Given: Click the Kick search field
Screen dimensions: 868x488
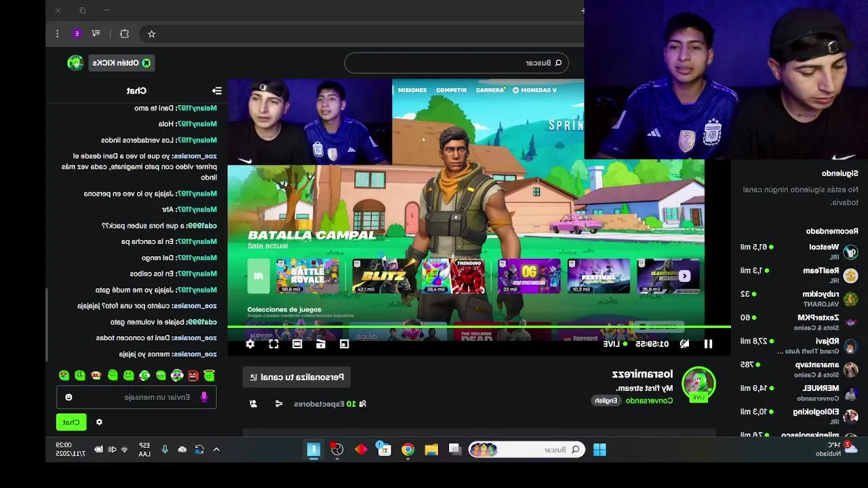Looking at the screenshot, I should (x=456, y=63).
